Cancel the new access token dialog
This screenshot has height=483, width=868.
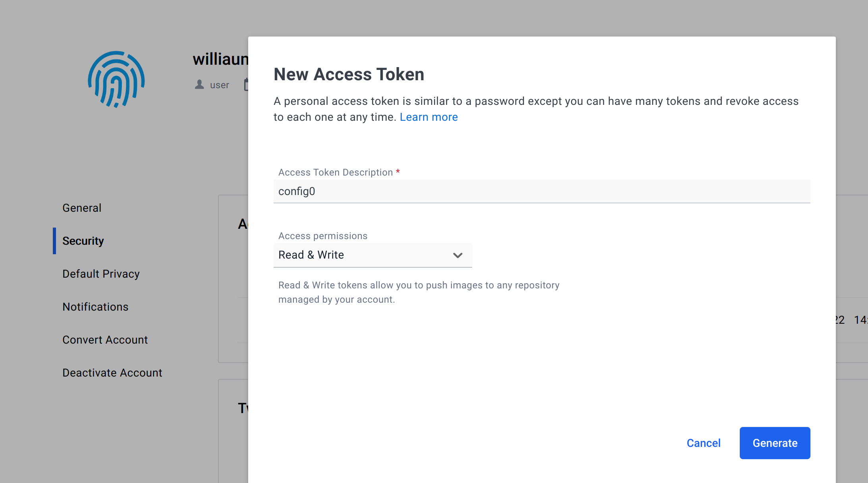tap(703, 443)
